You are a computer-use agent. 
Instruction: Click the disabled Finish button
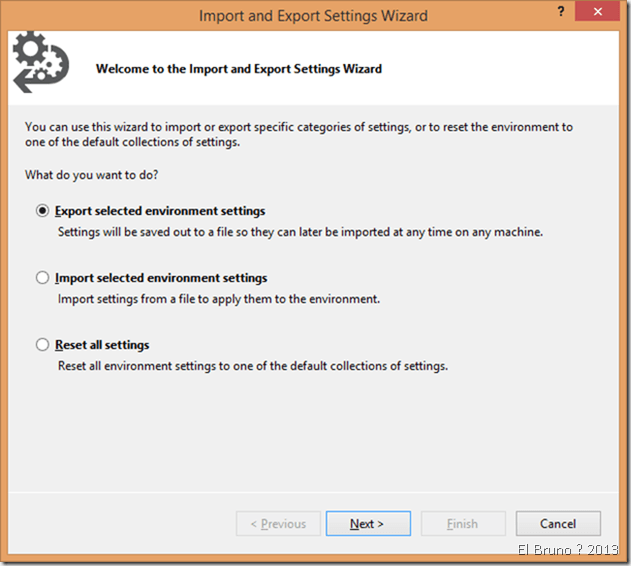pos(462,524)
